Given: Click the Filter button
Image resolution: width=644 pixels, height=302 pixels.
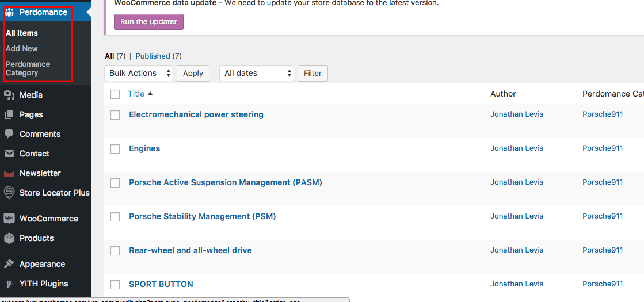Looking at the screenshot, I should [313, 73].
